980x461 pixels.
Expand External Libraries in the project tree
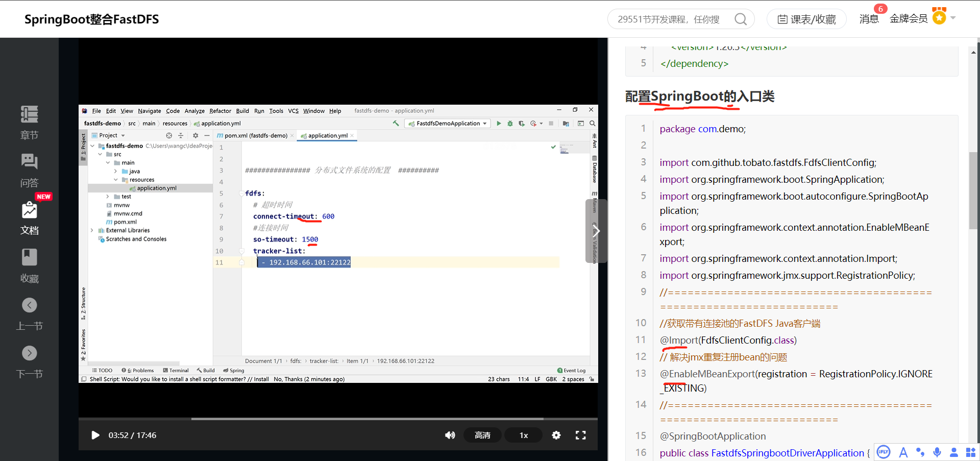tap(92, 230)
